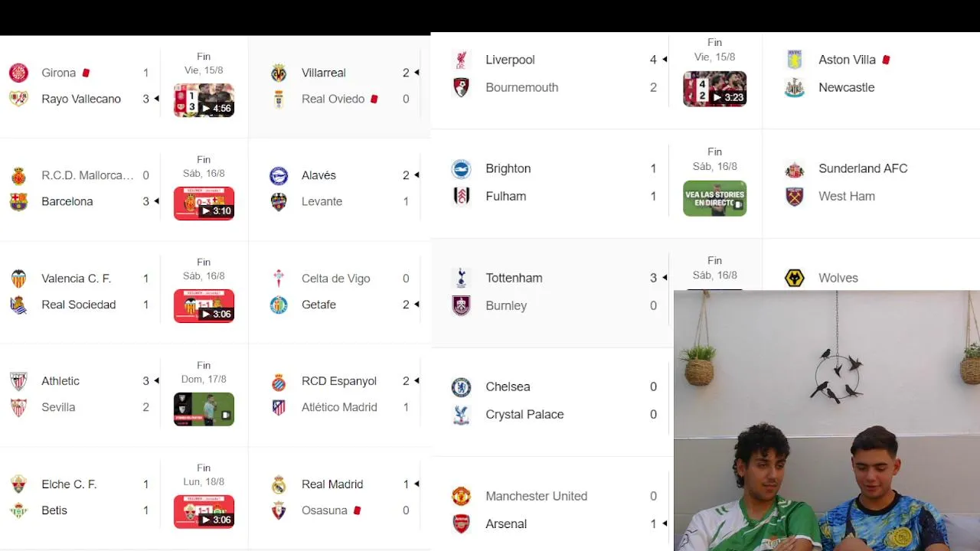
Task: Play Mallorca vs Barcelona 3:10 highlights video
Action: (204, 204)
